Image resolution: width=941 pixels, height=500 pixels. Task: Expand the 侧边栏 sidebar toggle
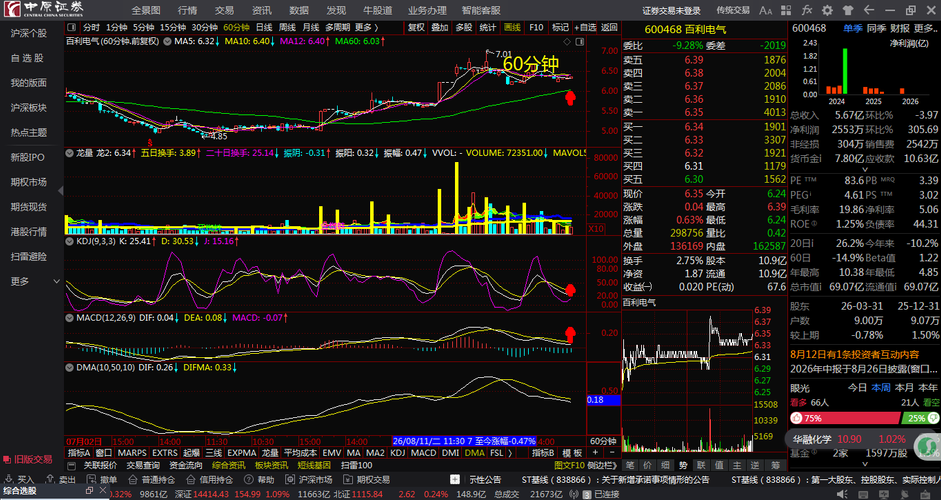[x=603, y=465]
